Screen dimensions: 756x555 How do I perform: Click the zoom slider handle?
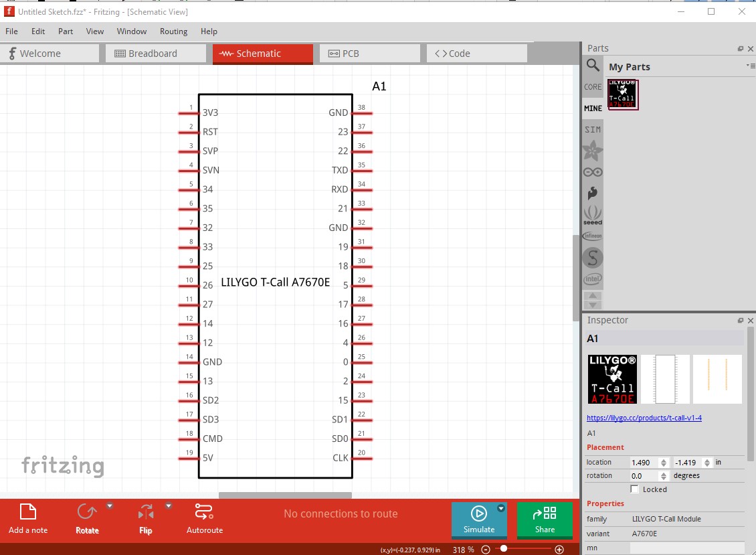coord(503,549)
